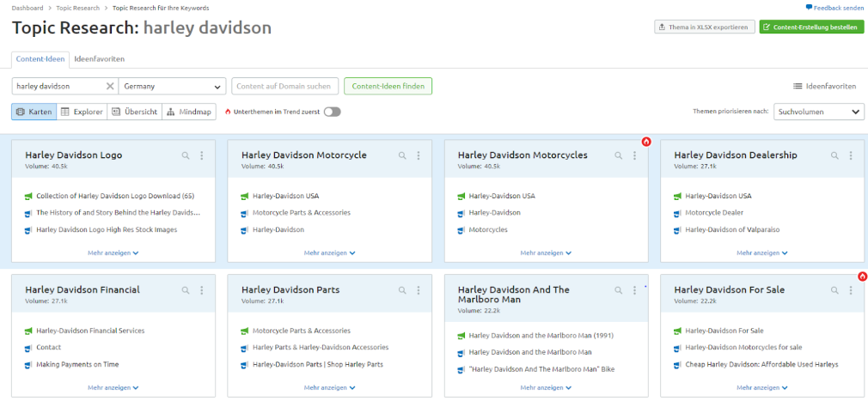Click megaphone icon beside Harley-Davidson of Valparaiso
Screen dimensions: 868x401
tap(677, 230)
